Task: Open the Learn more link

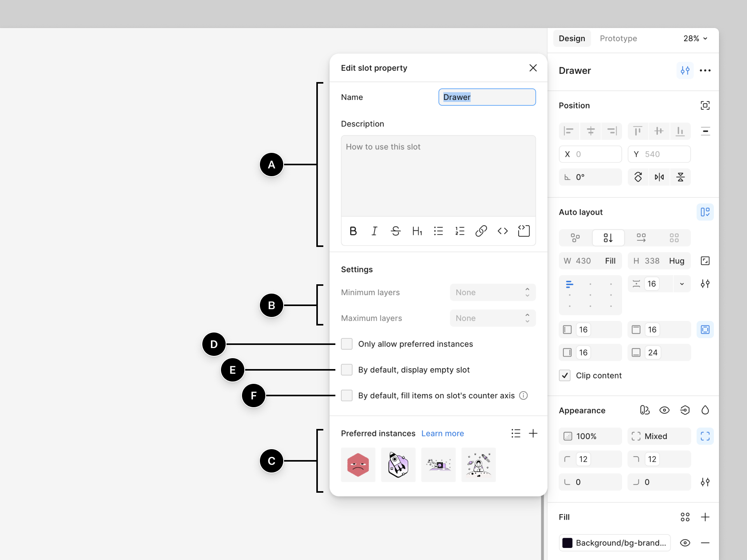Action: coord(442,433)
